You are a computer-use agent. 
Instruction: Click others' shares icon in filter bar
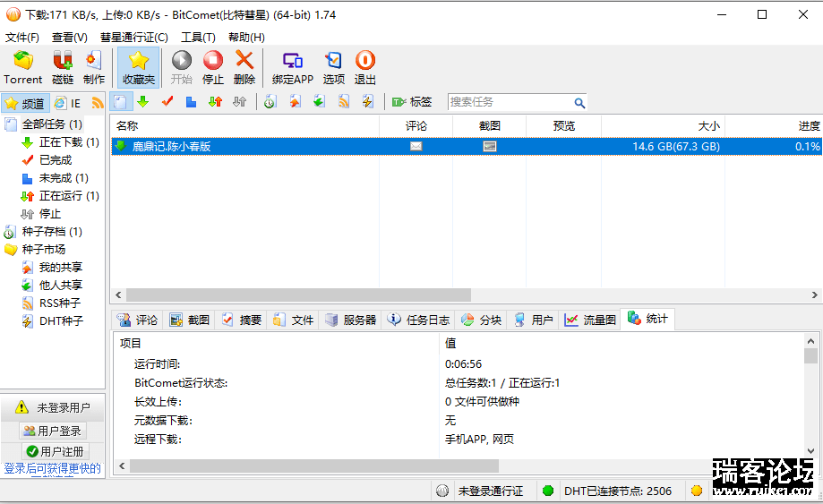point(319,102)
